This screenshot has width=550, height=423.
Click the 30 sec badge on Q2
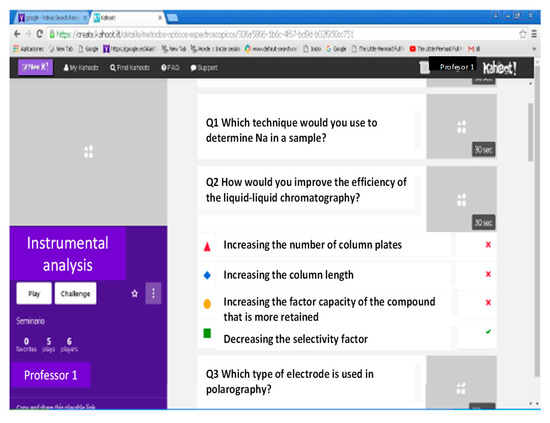click(x=483, y=222)
